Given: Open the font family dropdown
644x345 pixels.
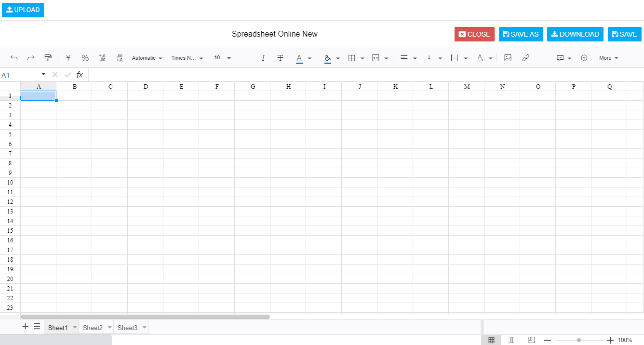Looking at the screenshot, I should click(x=187, y=58).
